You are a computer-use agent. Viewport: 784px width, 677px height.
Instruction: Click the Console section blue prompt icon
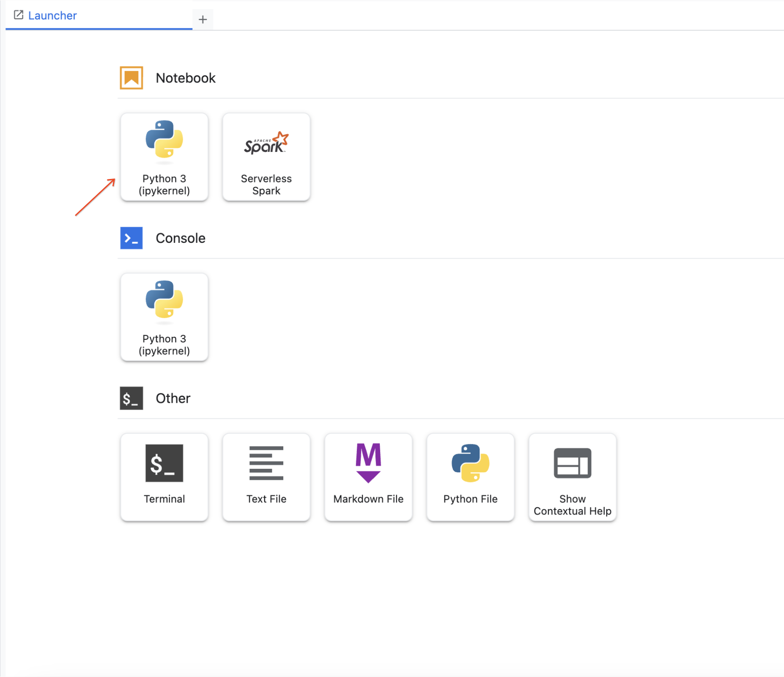click(132, 238)
